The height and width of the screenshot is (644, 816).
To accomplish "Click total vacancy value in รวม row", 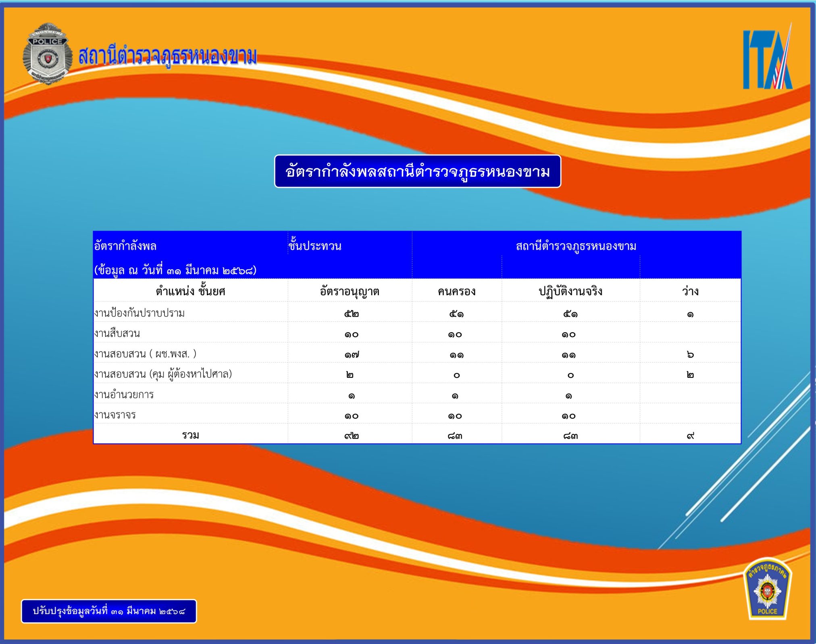I will point(690,436).
